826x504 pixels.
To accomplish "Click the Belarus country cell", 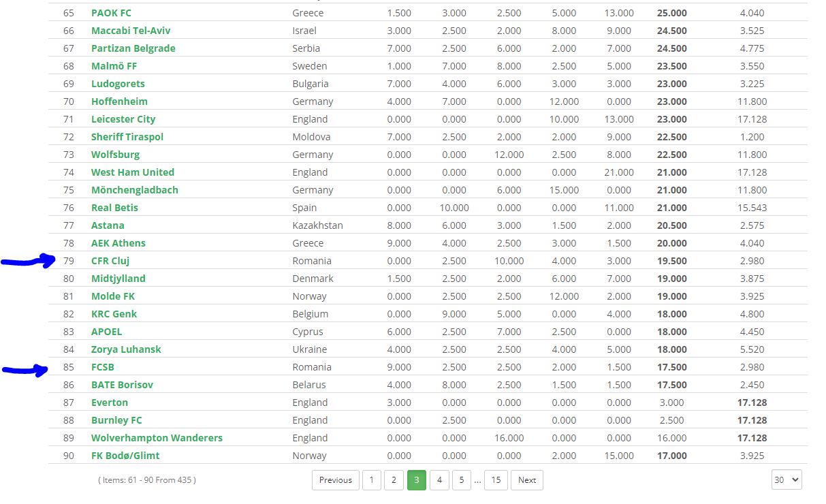I will click(309, 385).
